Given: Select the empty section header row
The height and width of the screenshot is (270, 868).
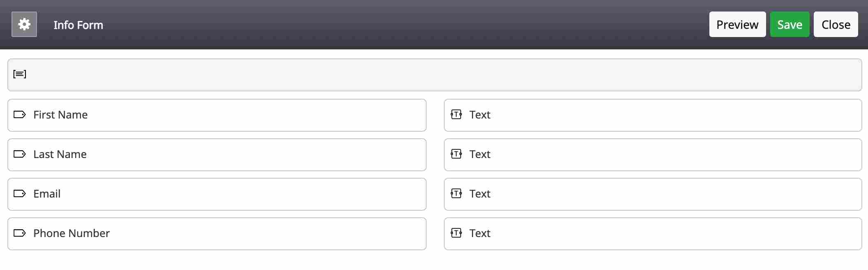Looking at the screenshot, I should click(434, 75).
